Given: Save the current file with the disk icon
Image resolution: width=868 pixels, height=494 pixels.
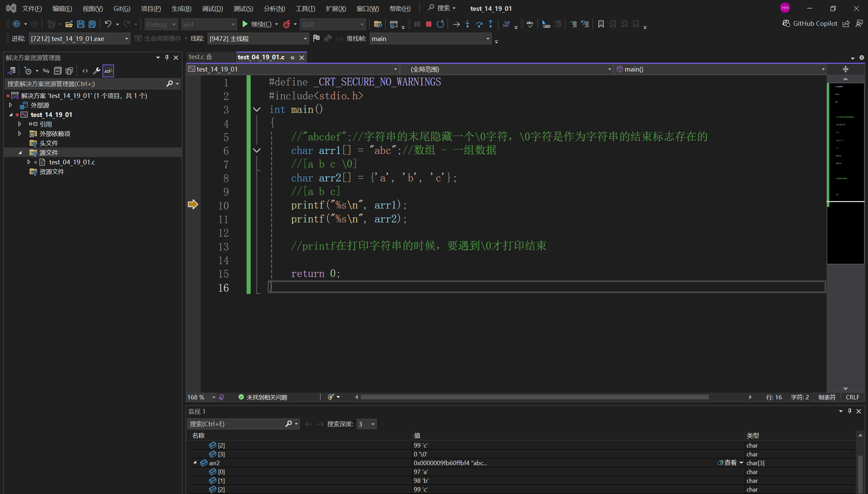Looking at the screenshot, I should [x=80, y=24].
